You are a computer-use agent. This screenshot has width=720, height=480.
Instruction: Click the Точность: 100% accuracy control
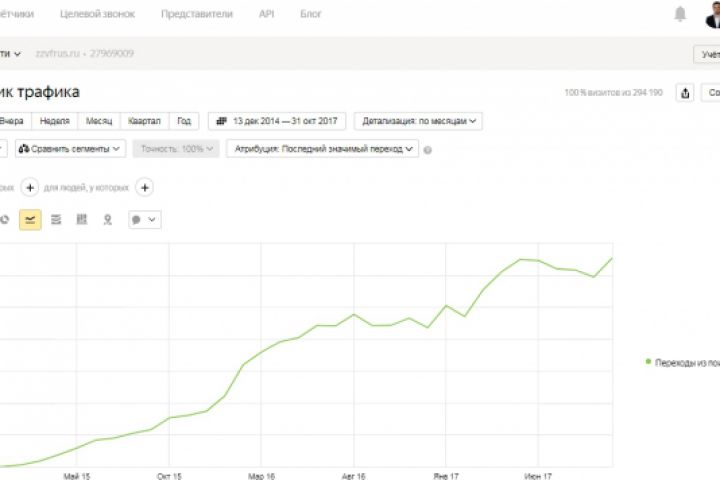[177, 149]
